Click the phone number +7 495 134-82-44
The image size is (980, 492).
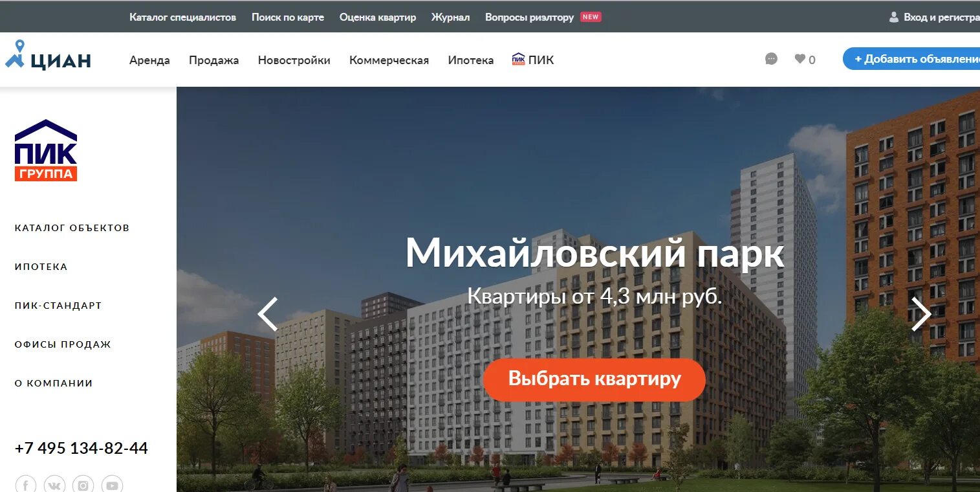click(x=82, y=448)
